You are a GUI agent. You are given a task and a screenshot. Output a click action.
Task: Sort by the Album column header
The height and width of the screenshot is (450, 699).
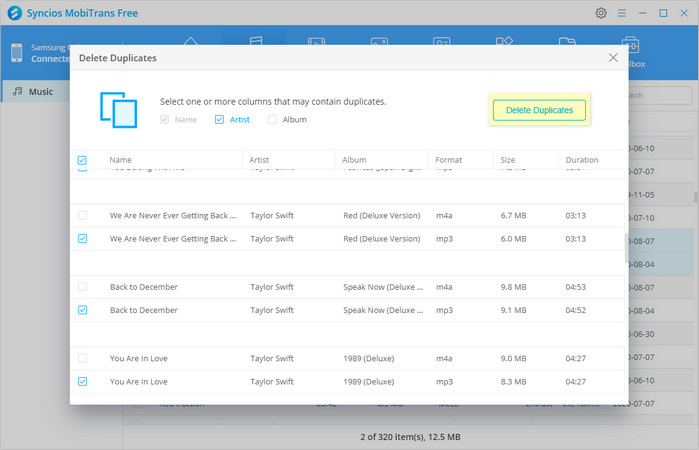354,160
